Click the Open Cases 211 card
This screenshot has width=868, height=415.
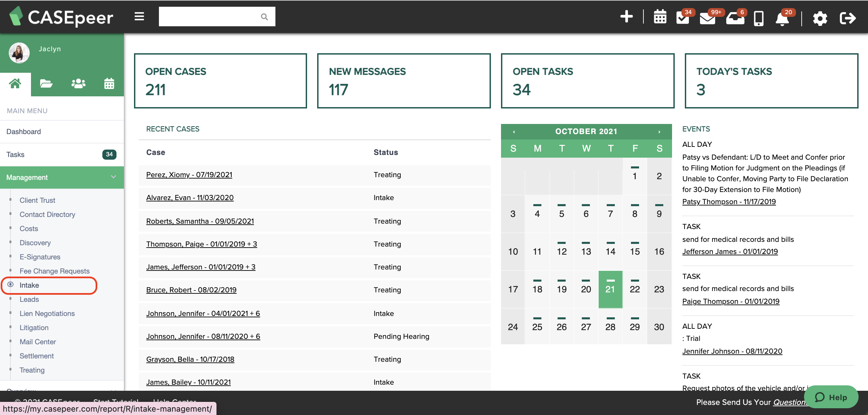221,81
